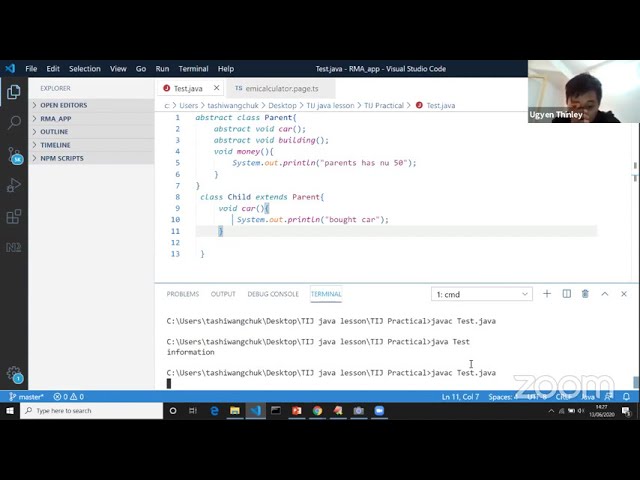Viewport: 640px width, 480px height.
Task: Click Ln 11, Col 7 in status bar
Action: tap(460, 397)
